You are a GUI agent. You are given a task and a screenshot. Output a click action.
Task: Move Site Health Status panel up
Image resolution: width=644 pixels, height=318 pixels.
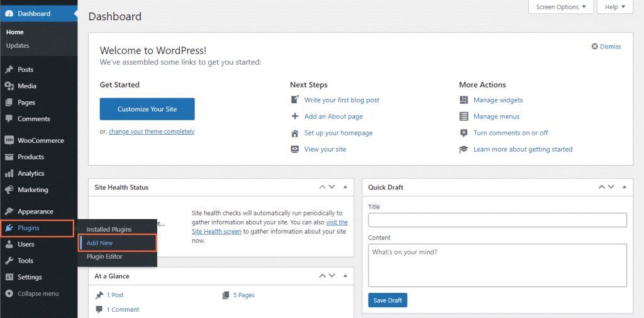coord(323,187)
